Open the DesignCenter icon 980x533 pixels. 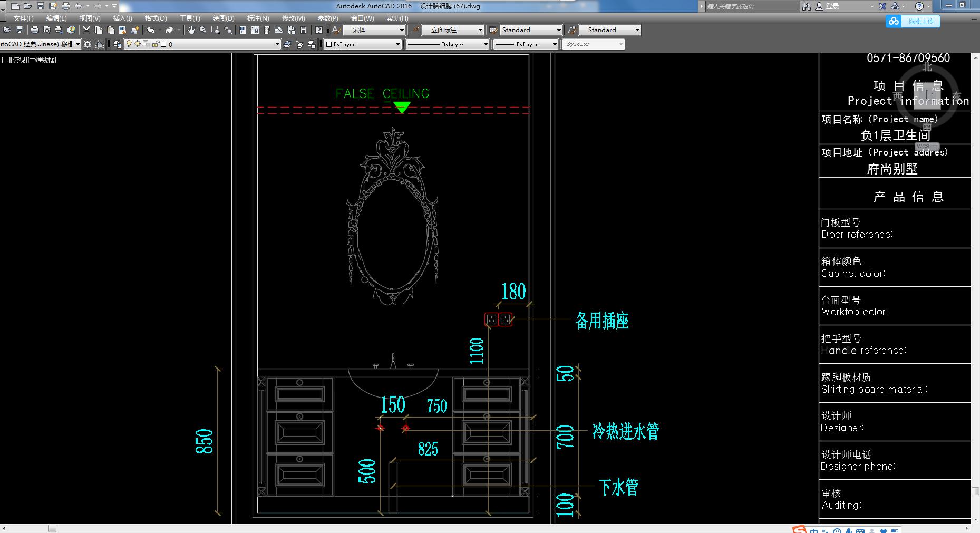point(255,30)
